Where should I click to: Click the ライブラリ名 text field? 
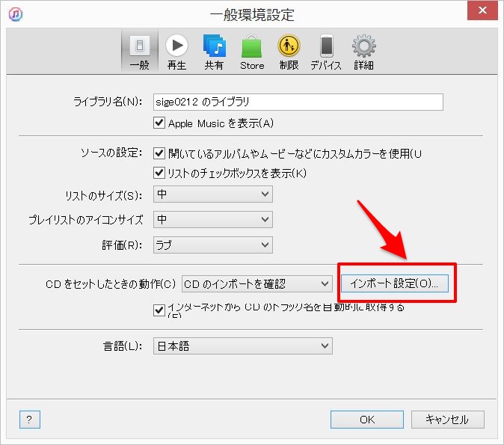click(298, 102)
